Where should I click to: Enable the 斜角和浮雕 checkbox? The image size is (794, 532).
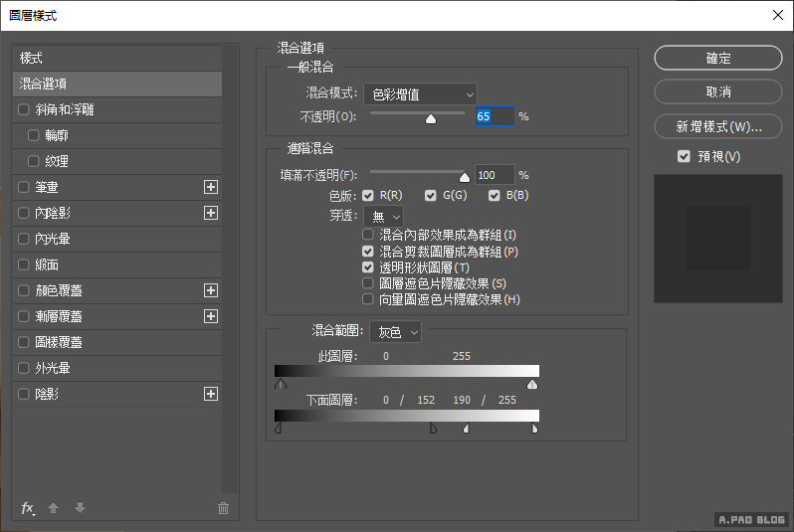(x=24, y=109)
